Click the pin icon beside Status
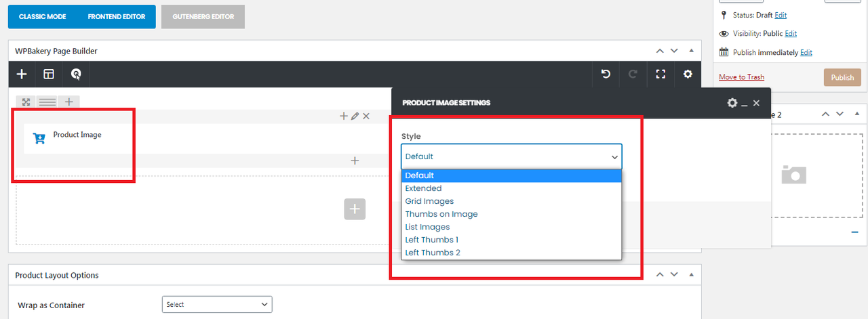868x319 pixels. pos(724,15)
